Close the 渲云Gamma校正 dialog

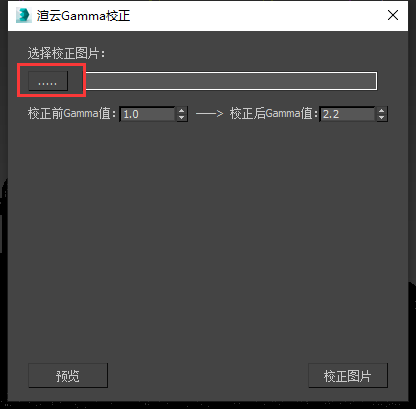[x=393, y=15]
